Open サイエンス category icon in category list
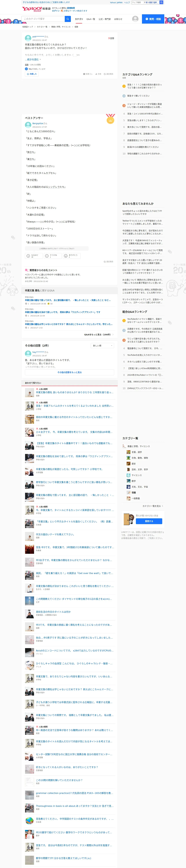The height and width of the screenshot is (868, 186). tap(128, 475)
